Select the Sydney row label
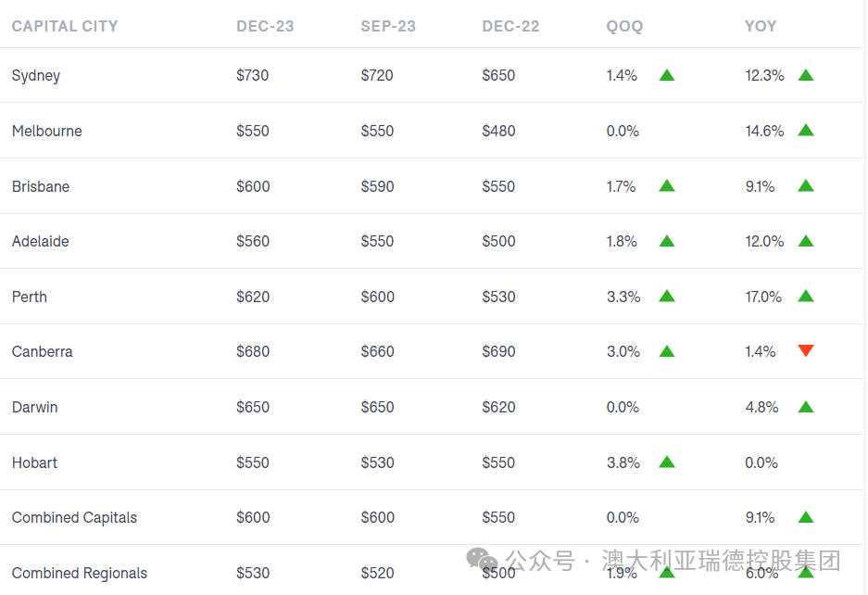The image size is (868, 595). tap(36, 75)
